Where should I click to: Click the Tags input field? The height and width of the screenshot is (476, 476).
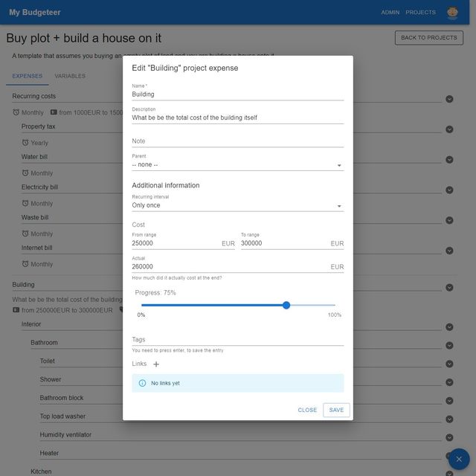click(x=238, y=340)
